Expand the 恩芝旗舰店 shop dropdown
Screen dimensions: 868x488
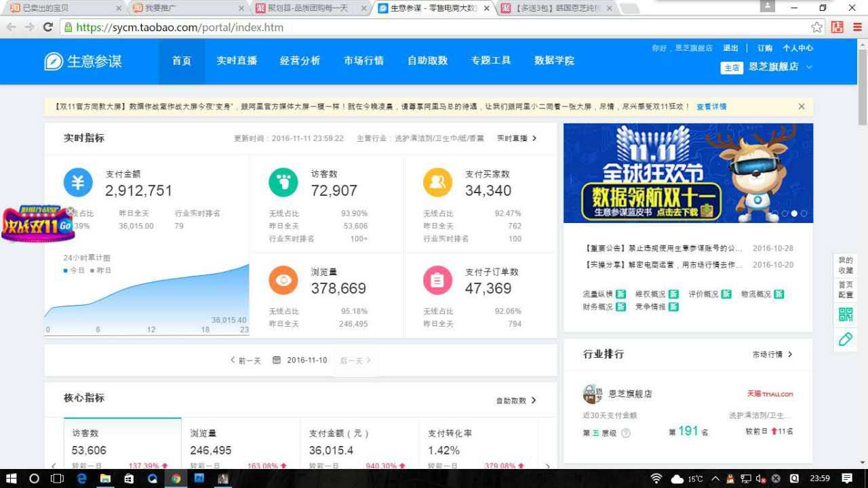click(808, 67)
